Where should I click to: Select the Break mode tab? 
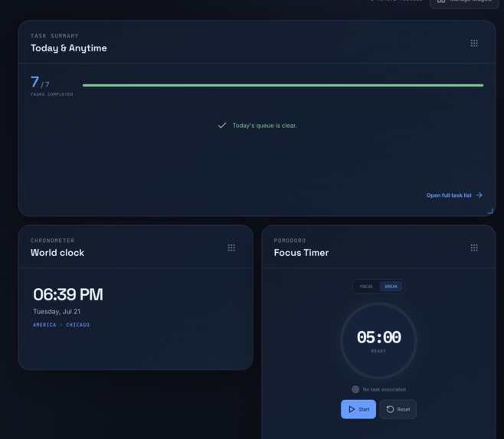coord(391,287)
